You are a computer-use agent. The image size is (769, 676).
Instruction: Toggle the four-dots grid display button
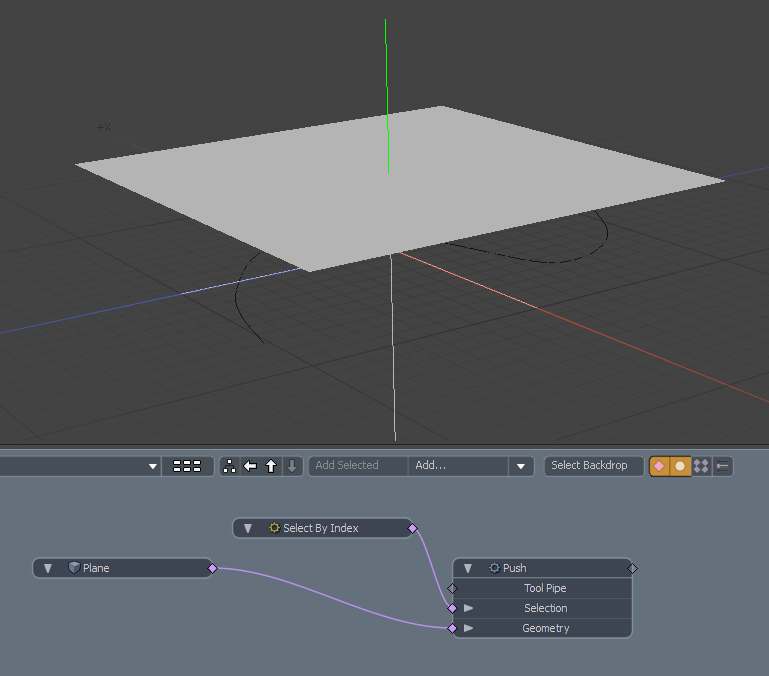tap(701, 466)
